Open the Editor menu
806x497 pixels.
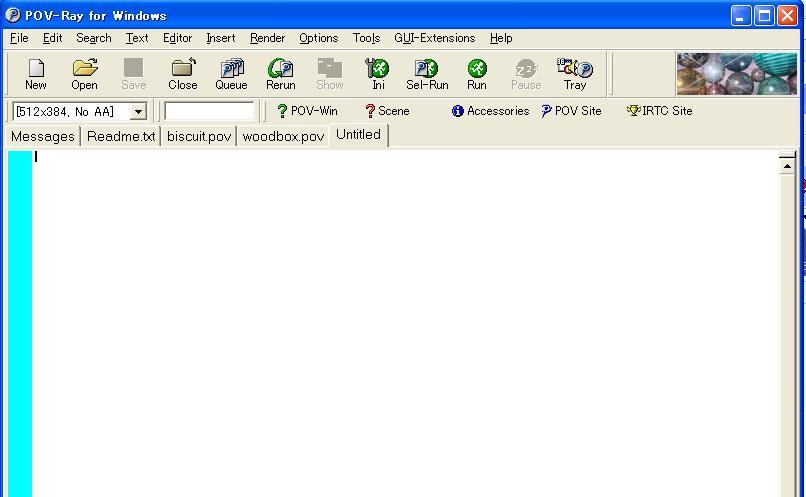[177, 38]
